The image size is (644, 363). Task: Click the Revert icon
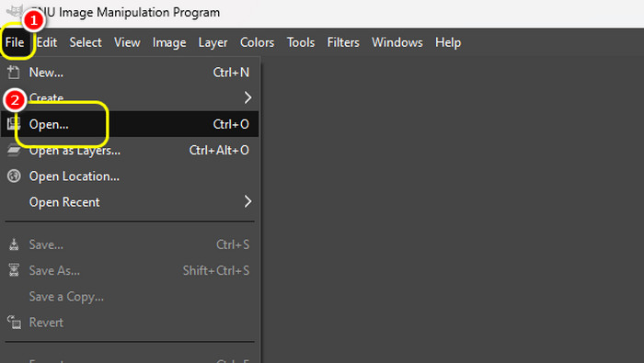pyautogui.click(x=14, y=323)
